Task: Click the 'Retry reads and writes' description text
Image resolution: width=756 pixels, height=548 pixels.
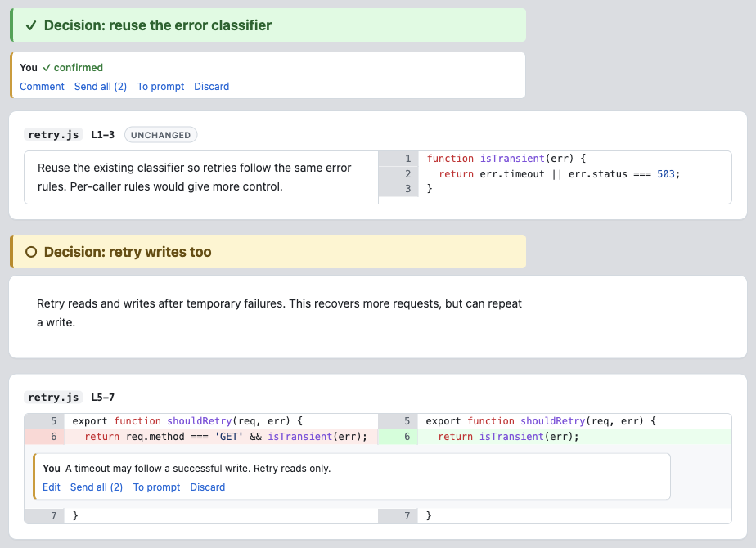Action: (279, 312)
